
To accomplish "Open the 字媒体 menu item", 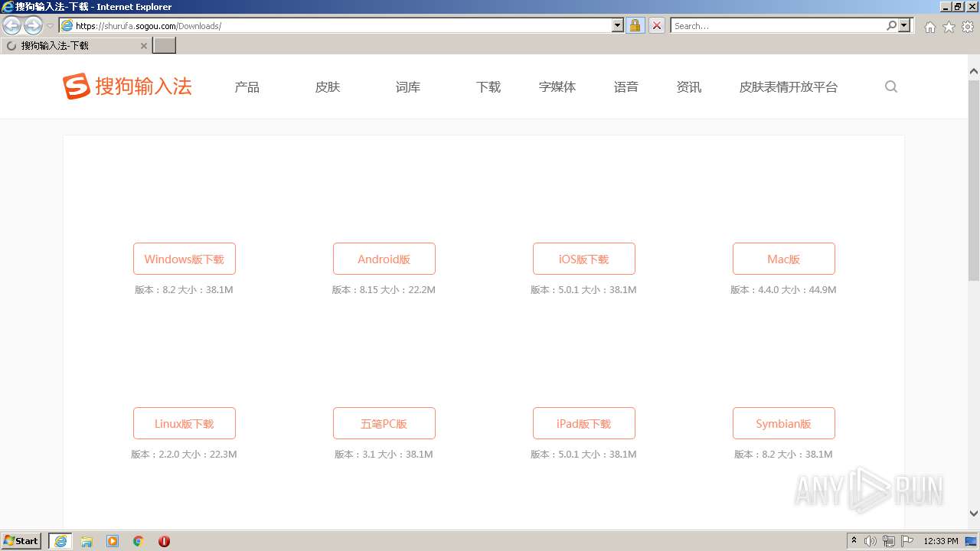I will (557, 87).
